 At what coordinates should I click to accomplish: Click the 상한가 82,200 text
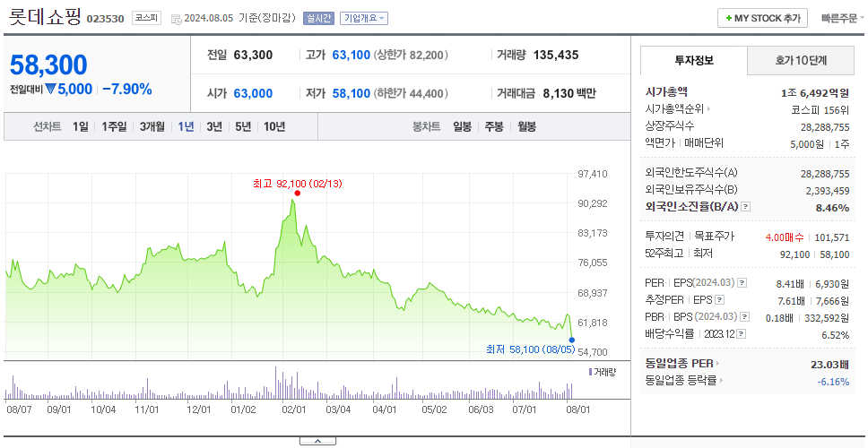click(411, 55)
